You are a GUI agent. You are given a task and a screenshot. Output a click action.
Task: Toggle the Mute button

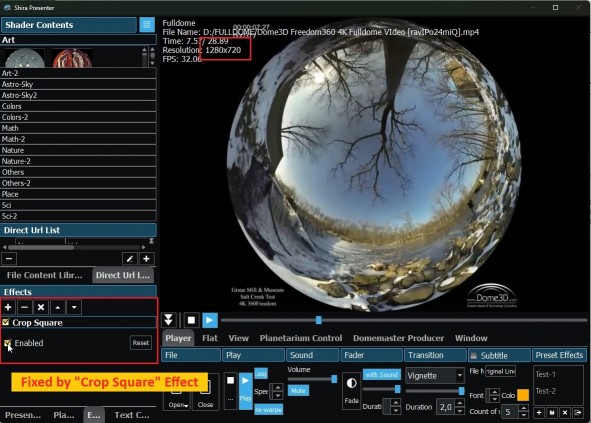pos(298,391)
